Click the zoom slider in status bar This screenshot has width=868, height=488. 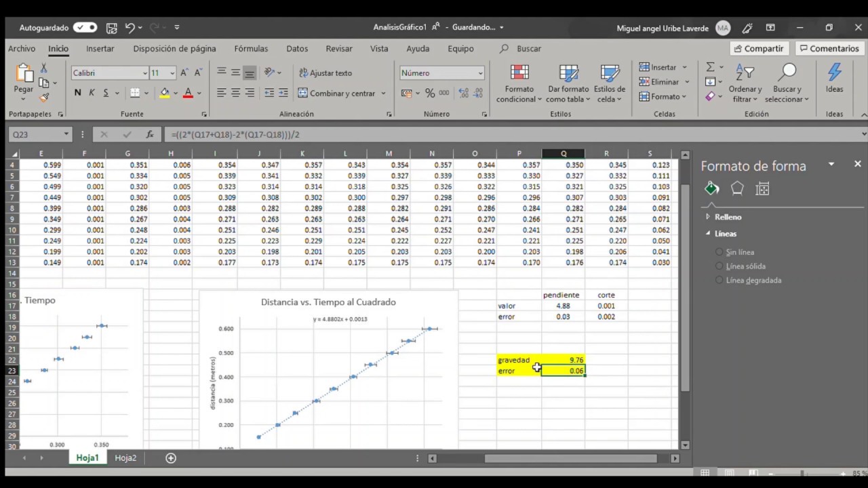(x=802, y=473)
